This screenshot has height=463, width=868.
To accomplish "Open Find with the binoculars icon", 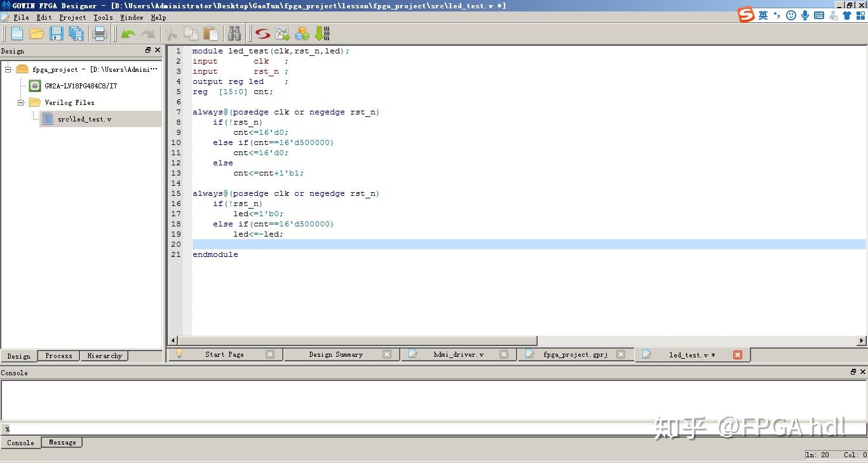I will pos(234,34).
